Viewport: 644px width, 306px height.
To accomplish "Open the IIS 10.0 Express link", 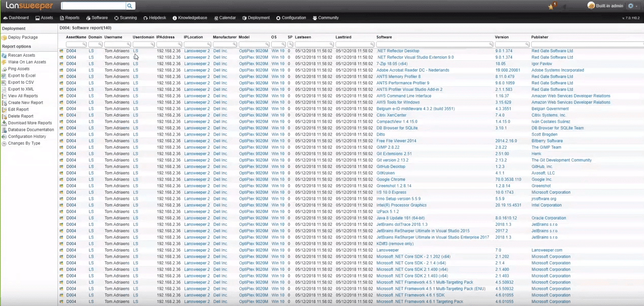I will [x=391, y=192].
